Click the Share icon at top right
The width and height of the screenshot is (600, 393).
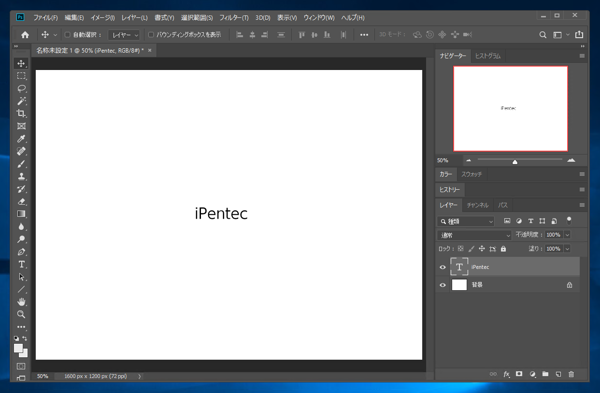point(579,34)
